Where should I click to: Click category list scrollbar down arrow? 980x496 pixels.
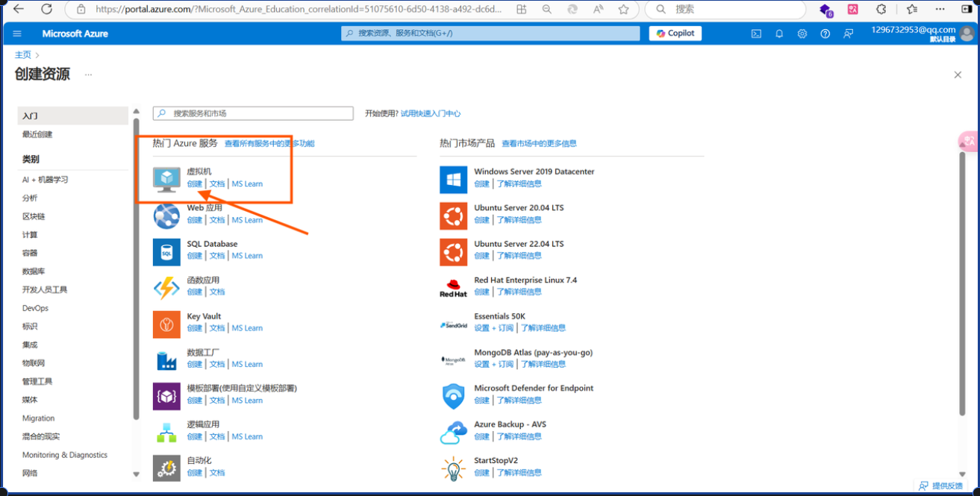coord(136,474)
